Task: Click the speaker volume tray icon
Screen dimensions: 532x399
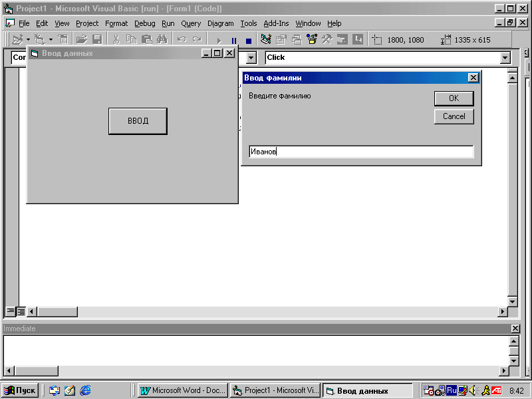Action: (x=473, y=390)
